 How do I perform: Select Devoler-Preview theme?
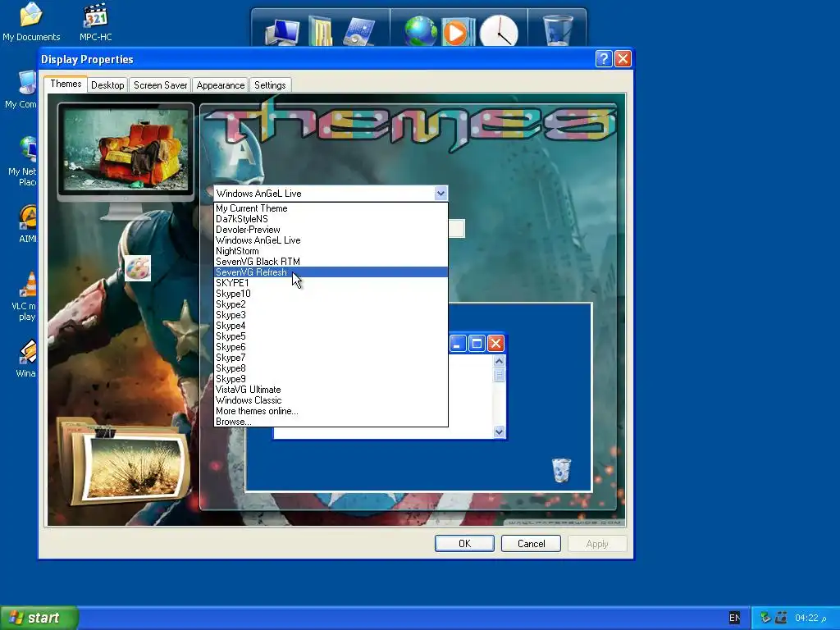(x=331, y=230)
